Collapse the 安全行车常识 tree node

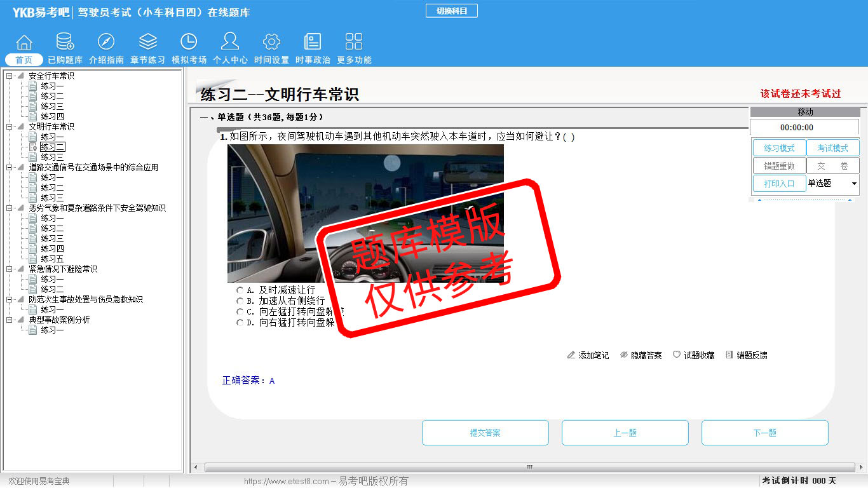point(10,76)
